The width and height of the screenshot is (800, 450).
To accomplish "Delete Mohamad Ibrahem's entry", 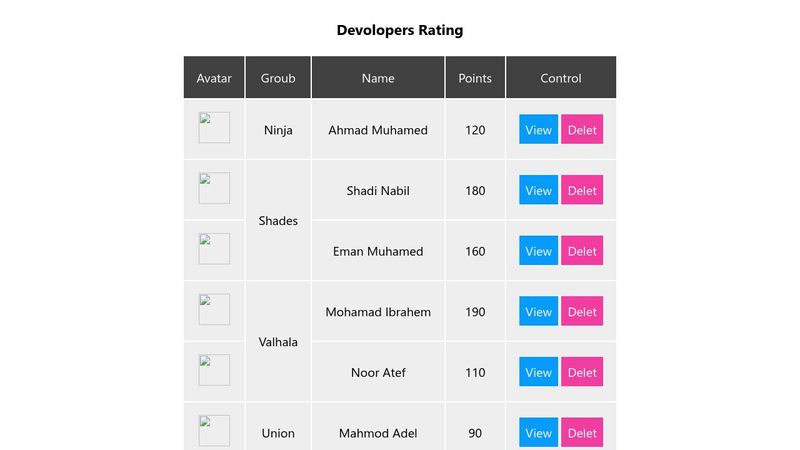I will coord(582,312).
